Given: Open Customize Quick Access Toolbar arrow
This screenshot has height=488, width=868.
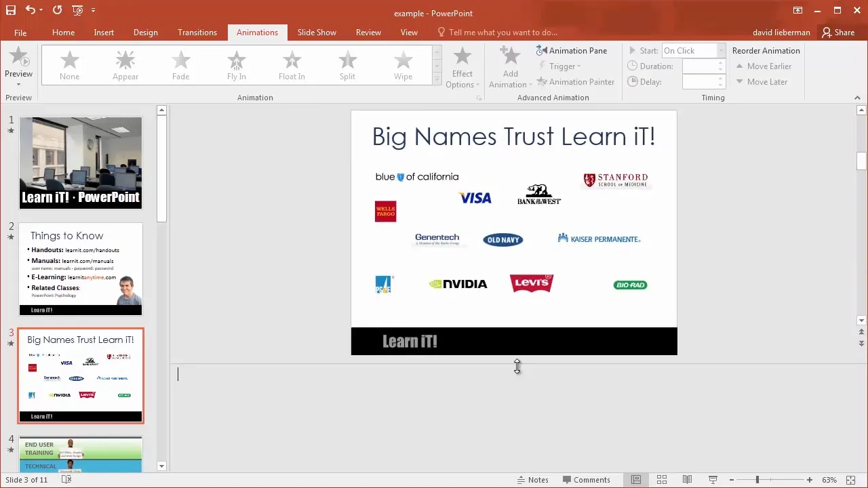Looking at the screenshot, I should 93,11.
